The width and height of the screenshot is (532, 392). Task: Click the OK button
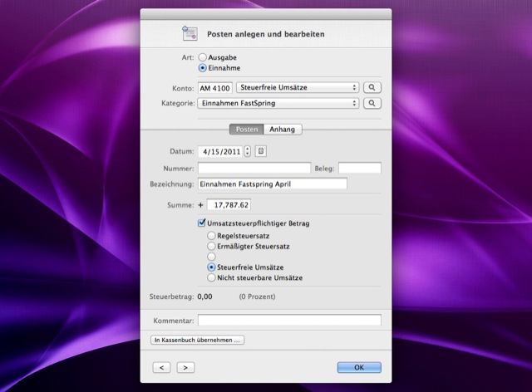359,367
